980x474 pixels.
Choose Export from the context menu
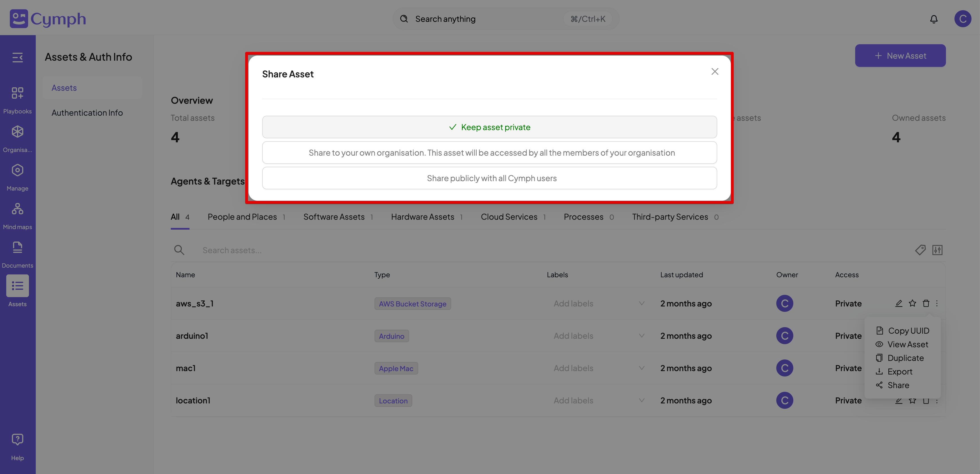[900, 372]
